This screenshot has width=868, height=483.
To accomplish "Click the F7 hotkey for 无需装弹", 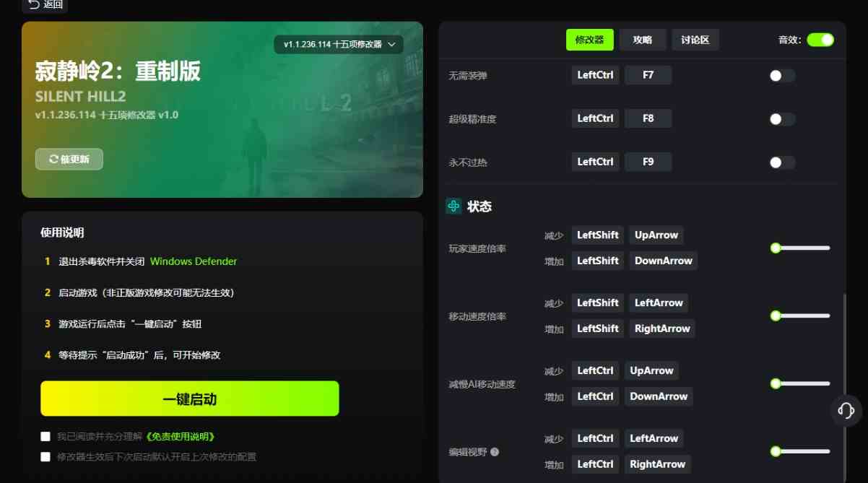I will point(648,75).
